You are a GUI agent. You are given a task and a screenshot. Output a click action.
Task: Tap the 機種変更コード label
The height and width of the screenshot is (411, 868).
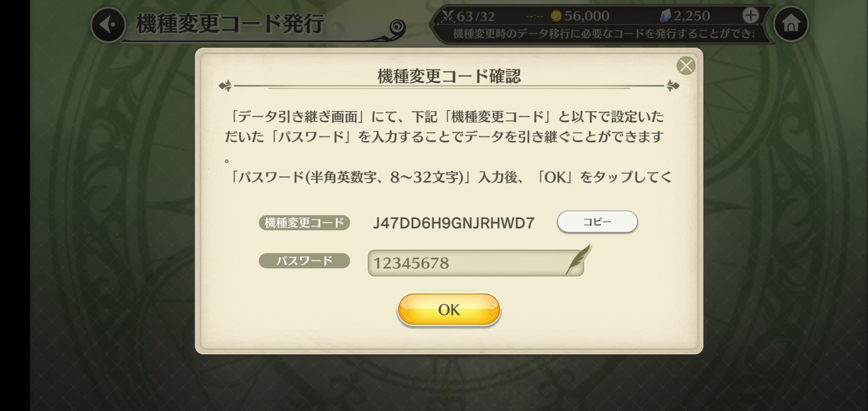point(304,223)
